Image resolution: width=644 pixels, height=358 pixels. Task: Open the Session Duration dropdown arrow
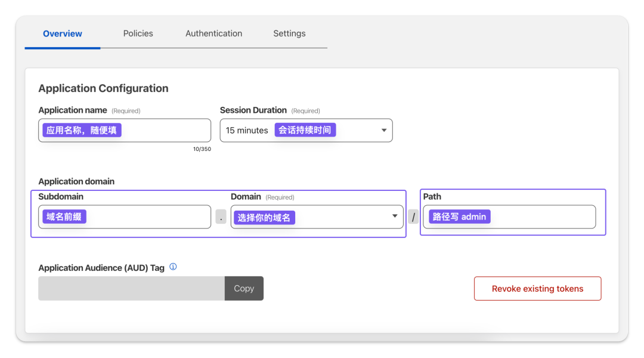383,130
